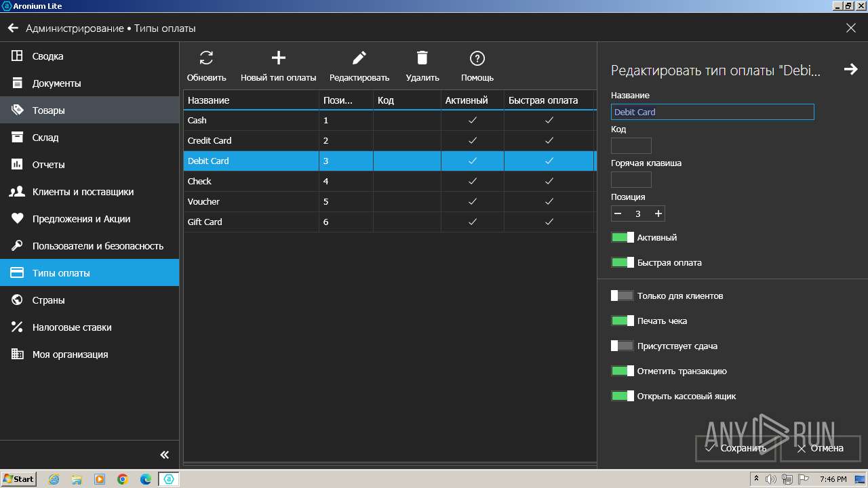Sort by Быстрая оплата column header
Image resolution: width=868 pixels, height=488 pixels.
point(549,100)
